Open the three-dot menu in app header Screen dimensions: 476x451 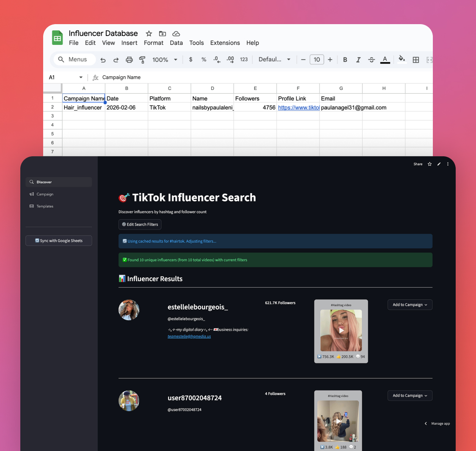tap(448, 164)
